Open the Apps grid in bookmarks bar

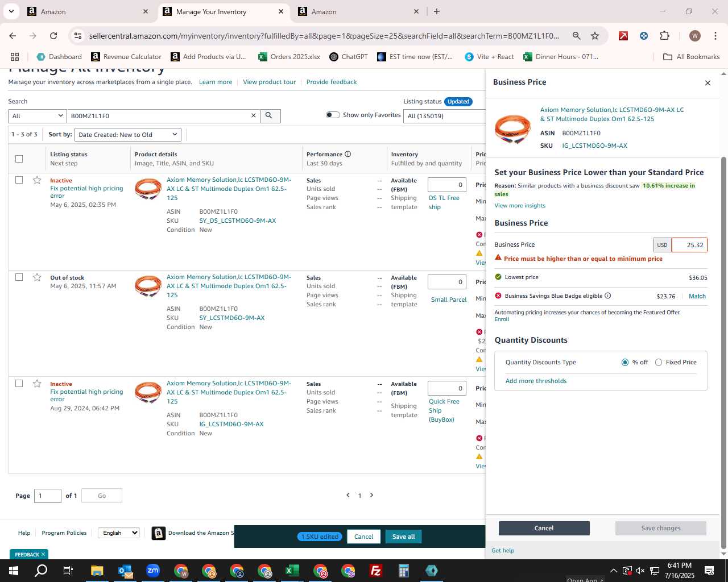15,57
